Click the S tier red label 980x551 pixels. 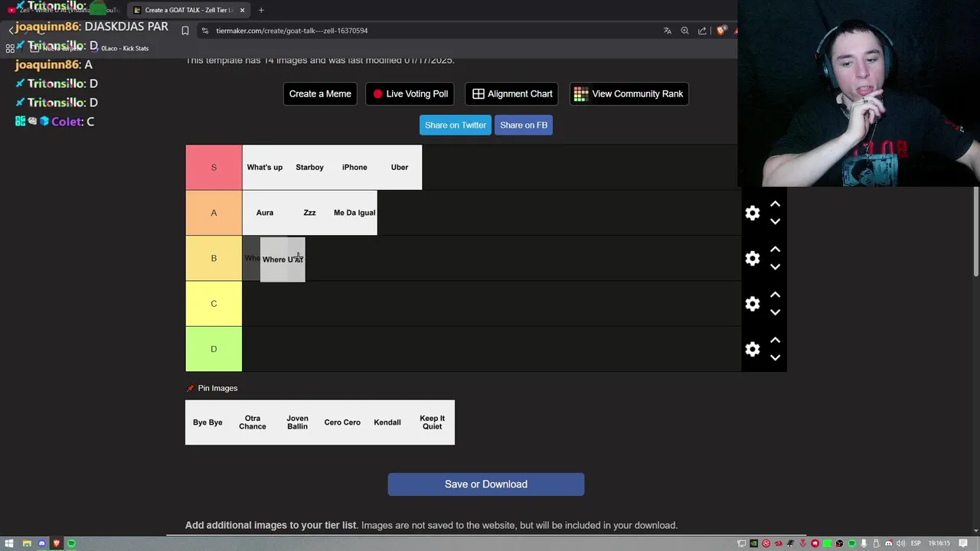coord(214,167)
